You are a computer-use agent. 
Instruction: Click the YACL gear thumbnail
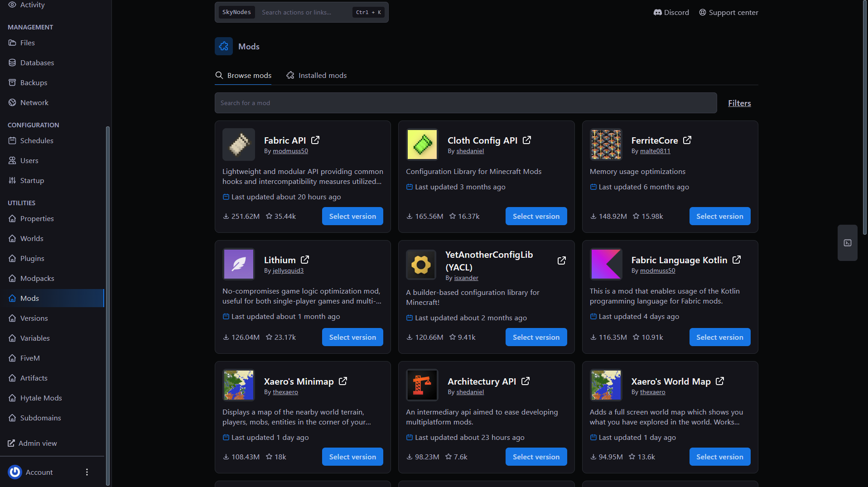click(421, 265)
